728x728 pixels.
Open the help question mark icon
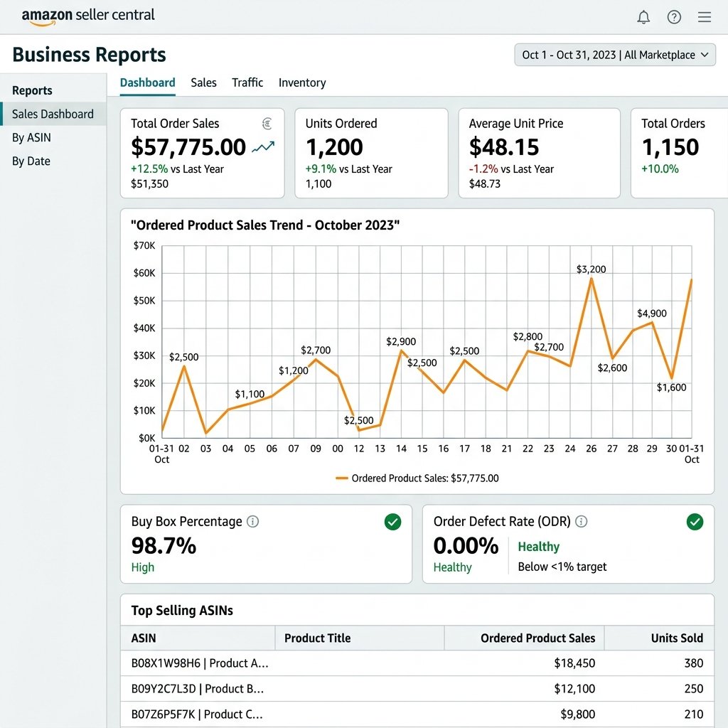(674, 17)
